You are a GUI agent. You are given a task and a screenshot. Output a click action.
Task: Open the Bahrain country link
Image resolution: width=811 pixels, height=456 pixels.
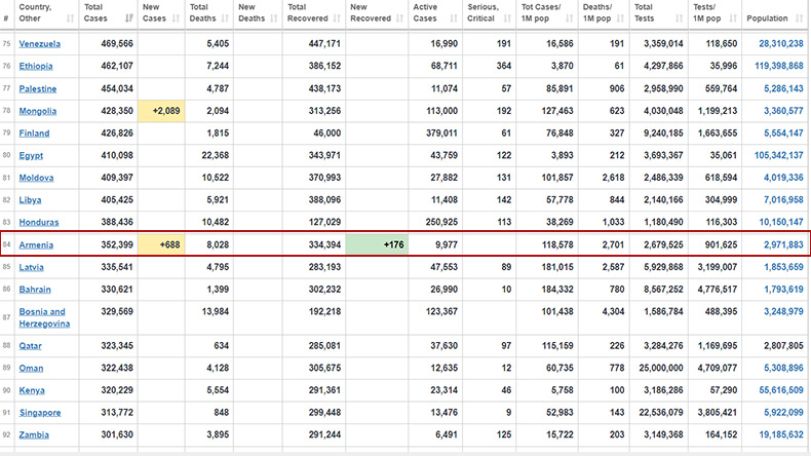pos(35,290)
